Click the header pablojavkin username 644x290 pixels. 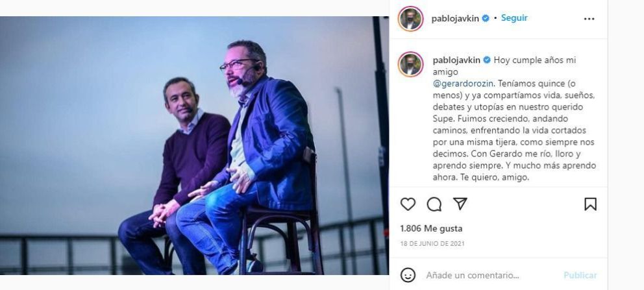pos(455,18)
